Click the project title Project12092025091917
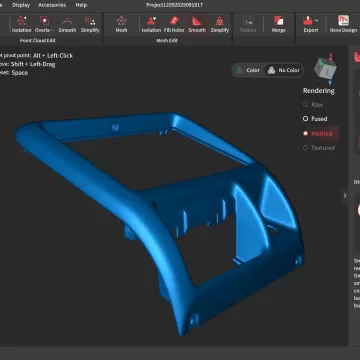 click(x=174, y=5)
